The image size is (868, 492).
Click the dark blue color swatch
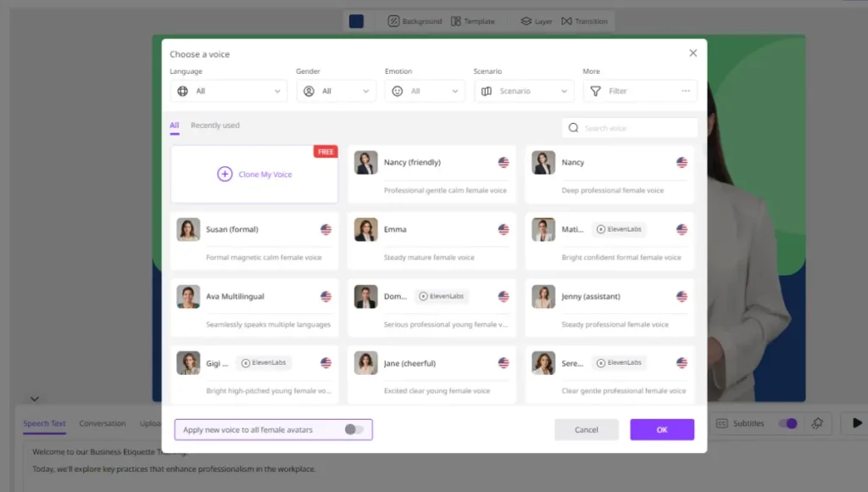356,21
